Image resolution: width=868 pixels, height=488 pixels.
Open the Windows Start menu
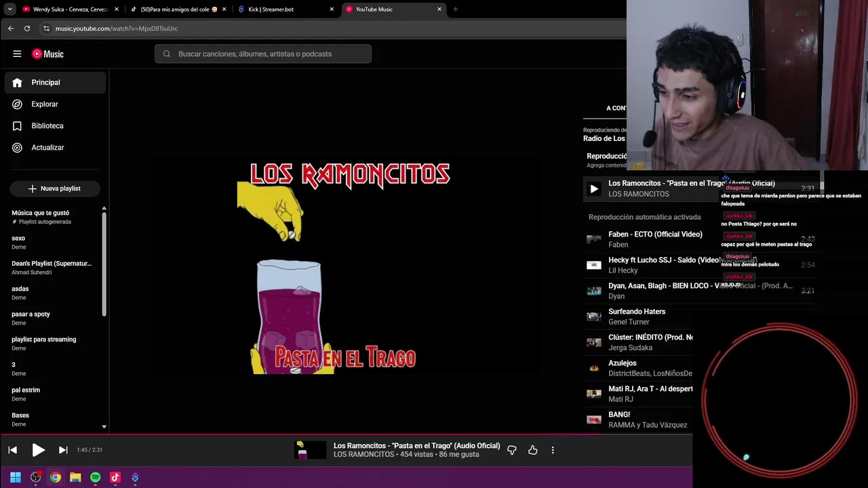16,477
